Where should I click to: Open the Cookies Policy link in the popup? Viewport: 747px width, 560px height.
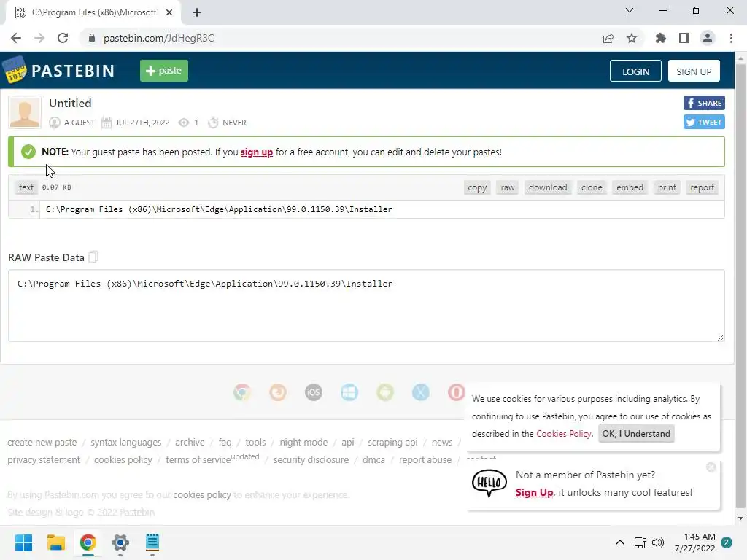coord(564,433)
